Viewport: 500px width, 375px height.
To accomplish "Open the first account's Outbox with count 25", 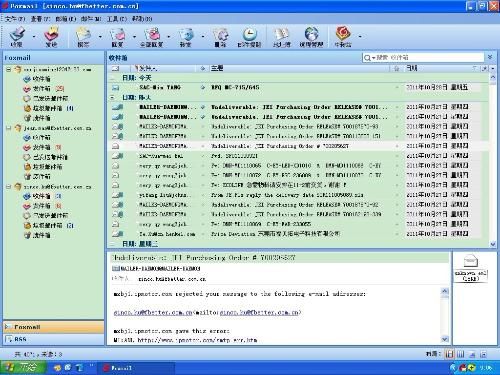I will 43,89.
